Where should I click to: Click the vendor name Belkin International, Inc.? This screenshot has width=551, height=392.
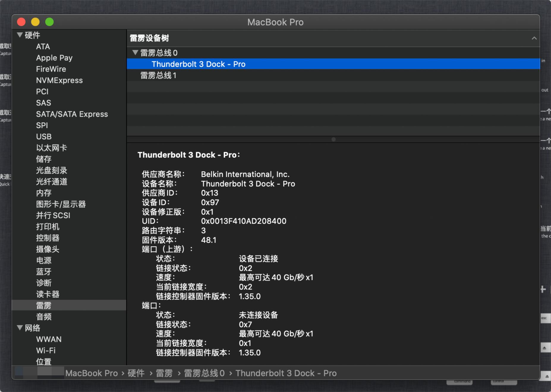coord(245,174)
